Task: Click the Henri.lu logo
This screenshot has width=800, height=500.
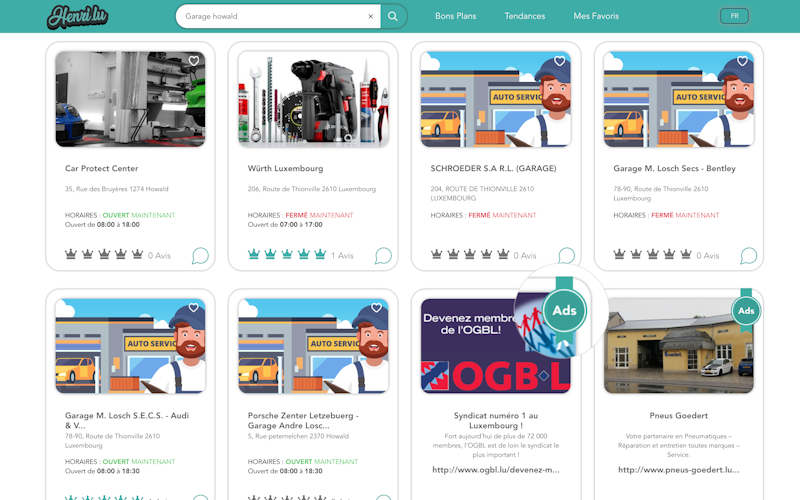Action: (x=79, y=16)
